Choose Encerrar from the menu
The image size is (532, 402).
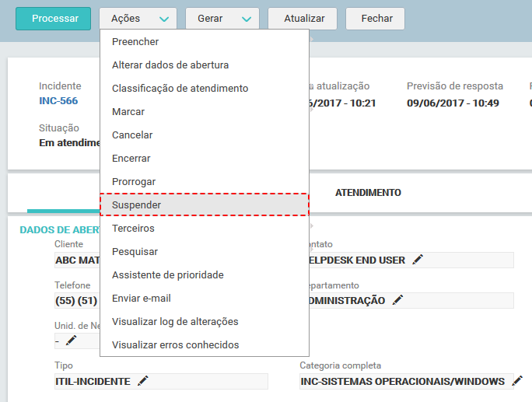click(x=205, y=159)
